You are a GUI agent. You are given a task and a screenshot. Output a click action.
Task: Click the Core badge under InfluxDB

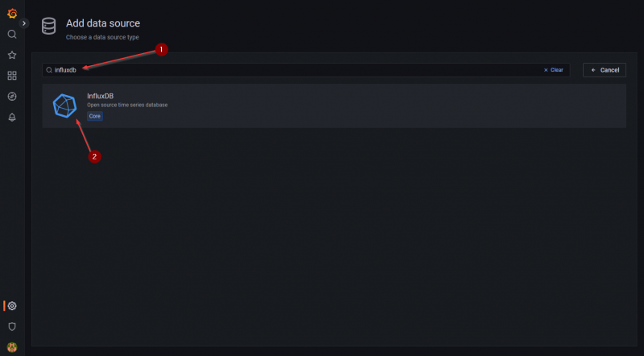tap(95, 116)
